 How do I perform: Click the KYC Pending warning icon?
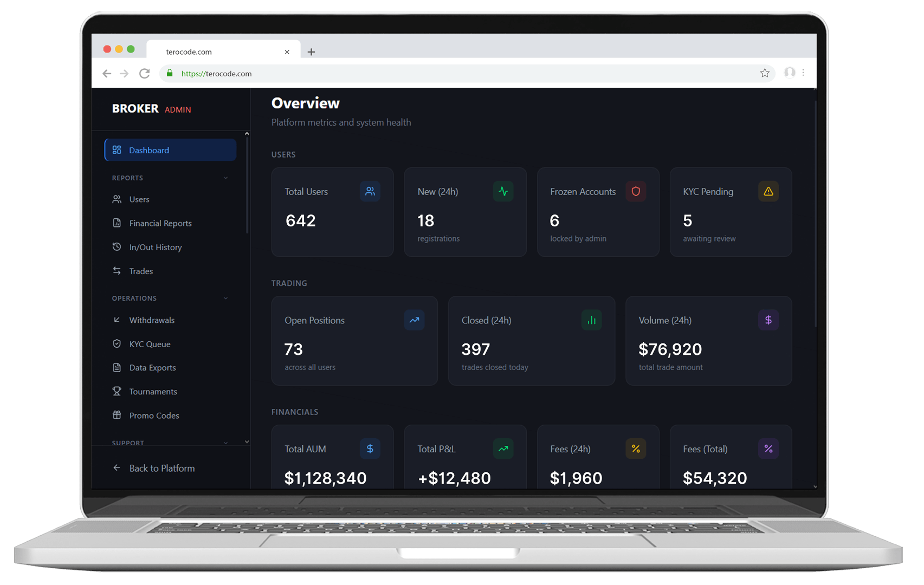pos(768,191)
